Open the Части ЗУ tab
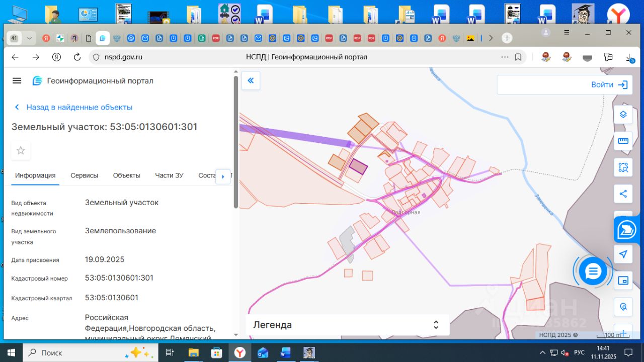This screenshot has width=644, height=362. coord(169,175)
